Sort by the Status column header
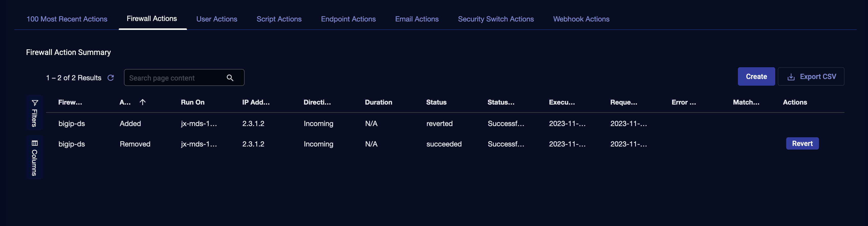This screenshot has height=226, width=868. pos(436,103)
